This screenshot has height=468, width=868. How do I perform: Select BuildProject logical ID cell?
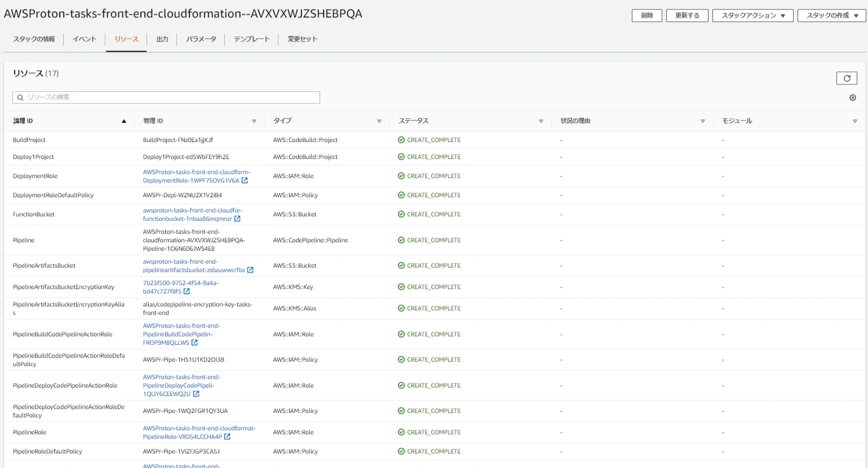coord(29,140)
